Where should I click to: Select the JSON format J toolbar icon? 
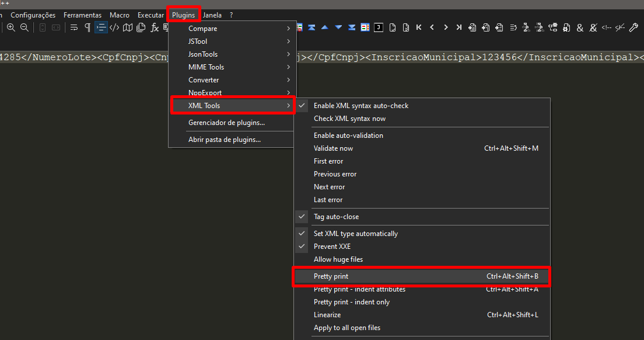pos(377,27)
